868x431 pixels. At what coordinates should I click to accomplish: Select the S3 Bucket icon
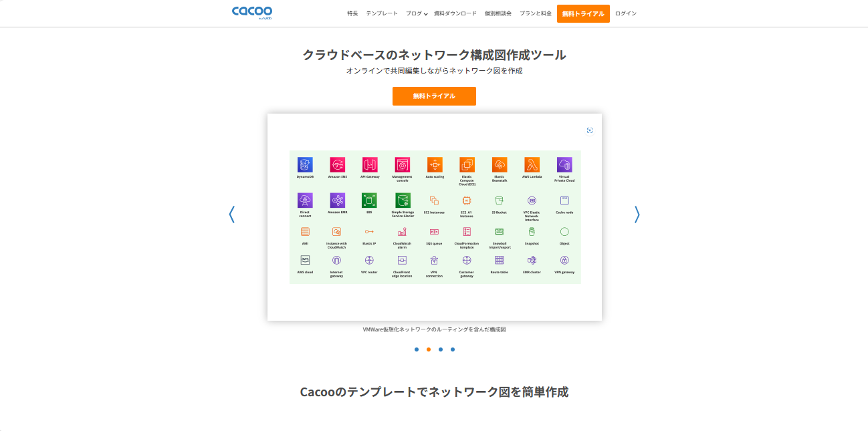[499, 200]
